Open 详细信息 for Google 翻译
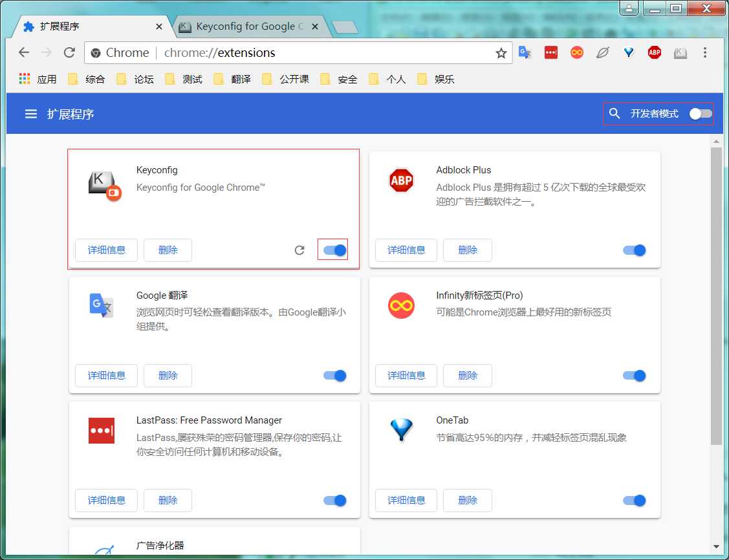The image size is (729, 560). pos(107,376)
